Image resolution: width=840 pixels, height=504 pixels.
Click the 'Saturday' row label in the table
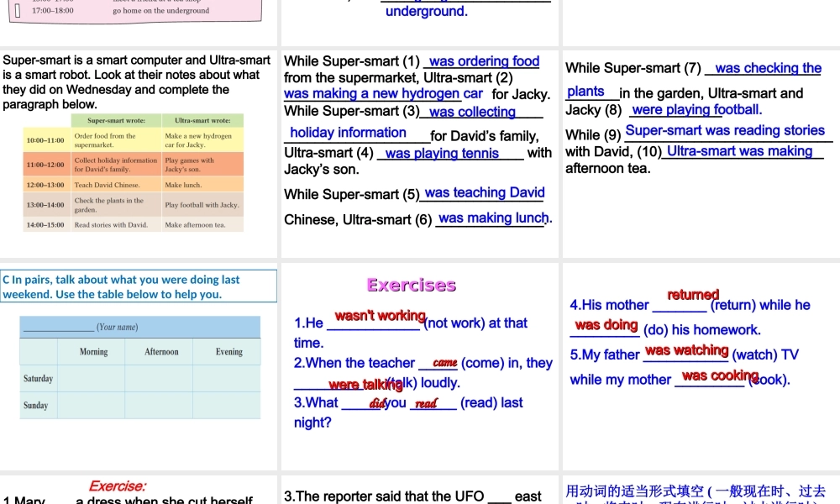coord(39,379)
